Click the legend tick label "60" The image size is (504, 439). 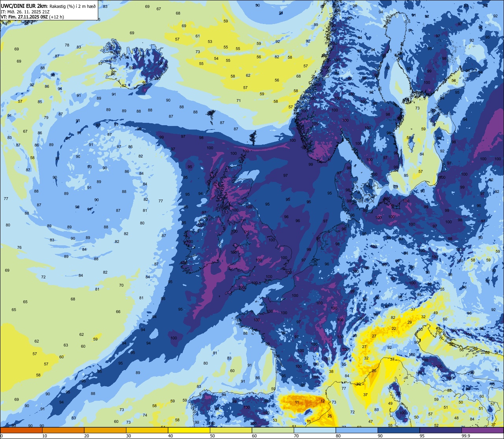[254, 436]
